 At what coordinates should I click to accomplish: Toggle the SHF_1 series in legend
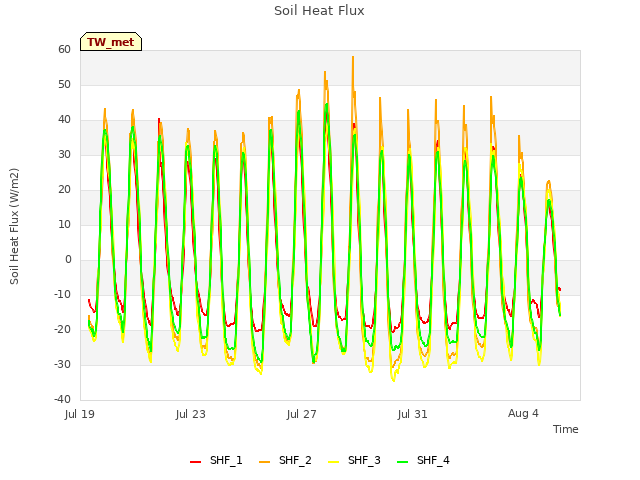click(x=216, y=460)
